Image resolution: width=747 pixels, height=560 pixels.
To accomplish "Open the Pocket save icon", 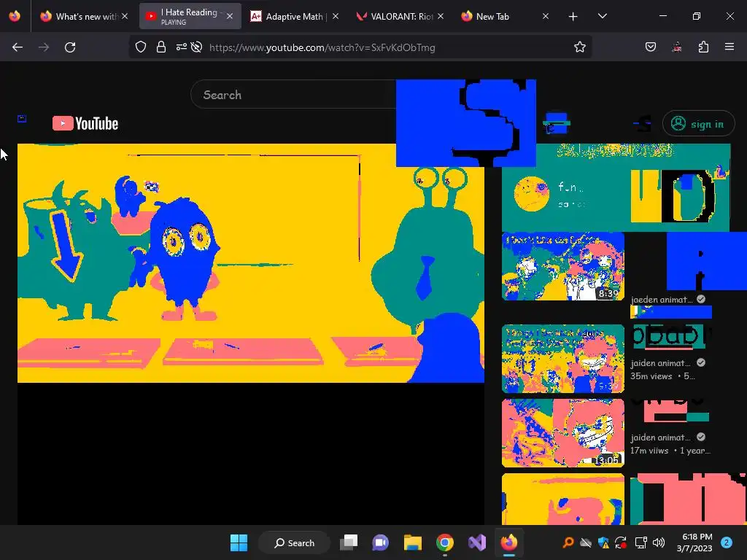I will (x=650, y=47).
